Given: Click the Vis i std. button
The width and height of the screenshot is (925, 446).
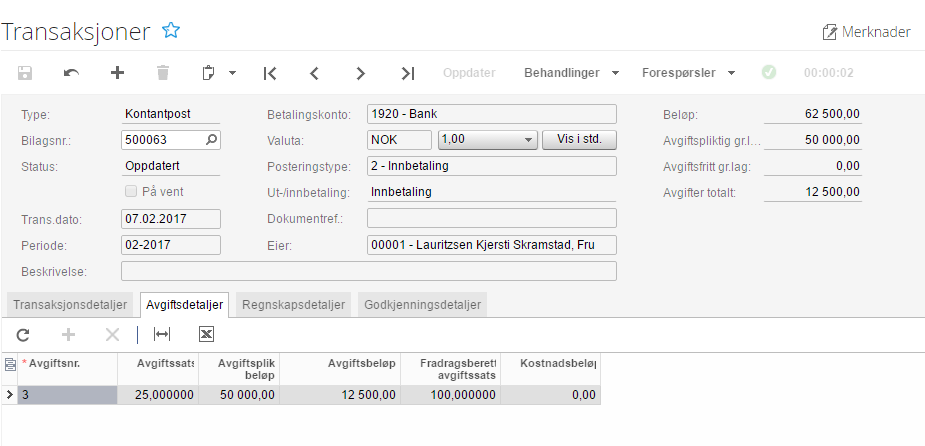Looking at the screenshot, I should [x=579, y=140].
